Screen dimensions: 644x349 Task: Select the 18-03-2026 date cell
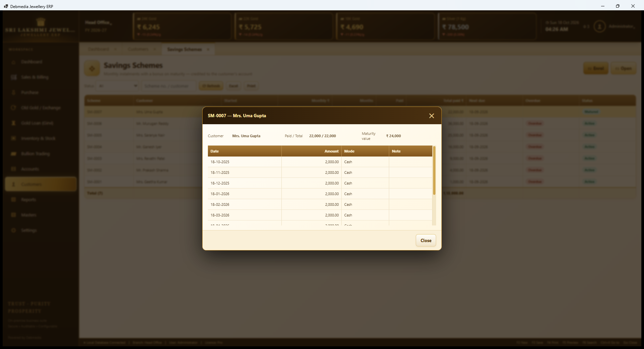click(244, 215)
